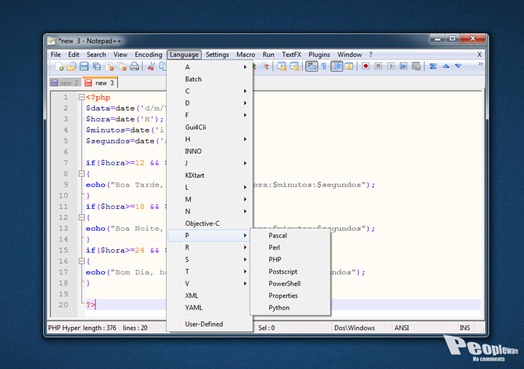Screen dimensions: 524x369
Task: Save the file with the Save icon
Action: 84,67
